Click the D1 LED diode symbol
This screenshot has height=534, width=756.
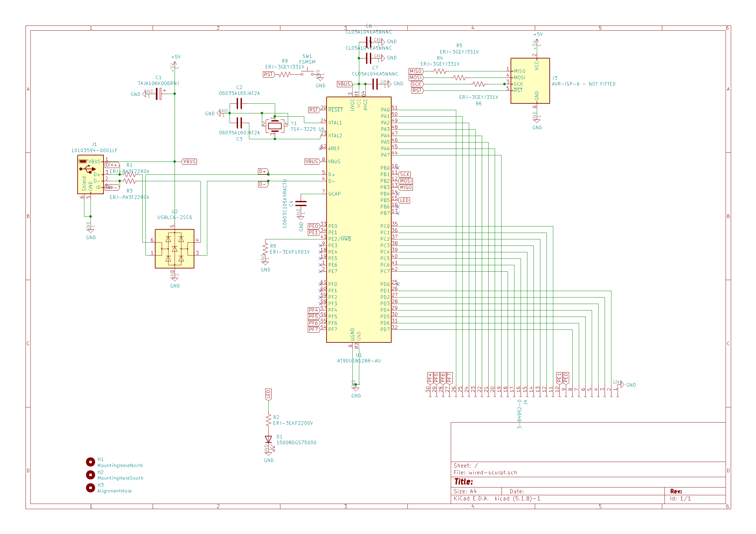(268, 440)
